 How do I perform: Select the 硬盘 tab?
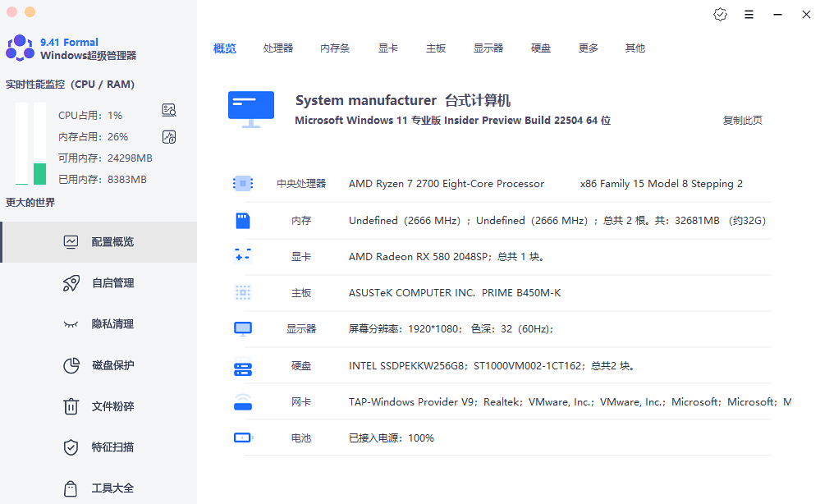click(x=541, y=48)
